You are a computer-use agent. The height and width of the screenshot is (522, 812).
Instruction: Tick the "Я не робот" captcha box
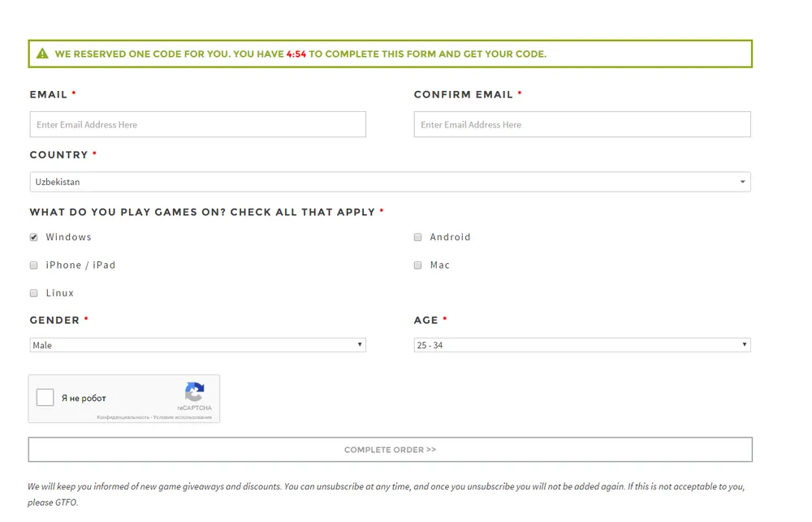(x=45, y=398)
